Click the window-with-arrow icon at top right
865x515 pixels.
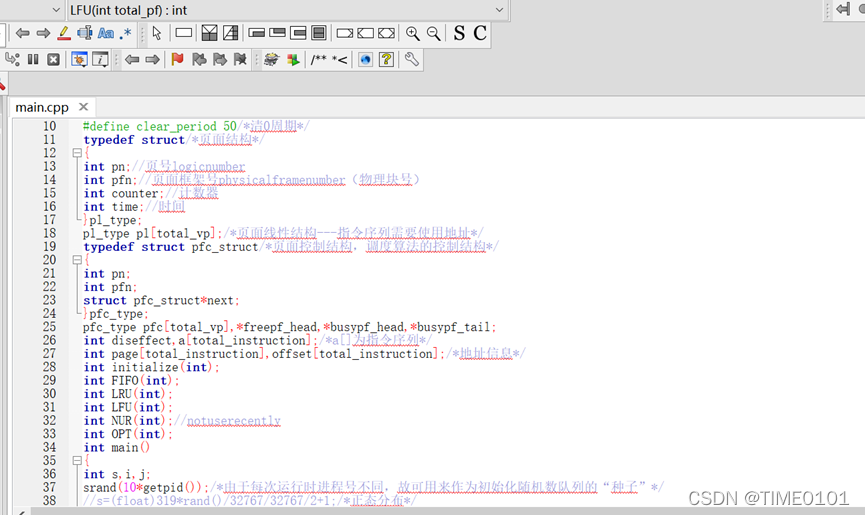843,9
